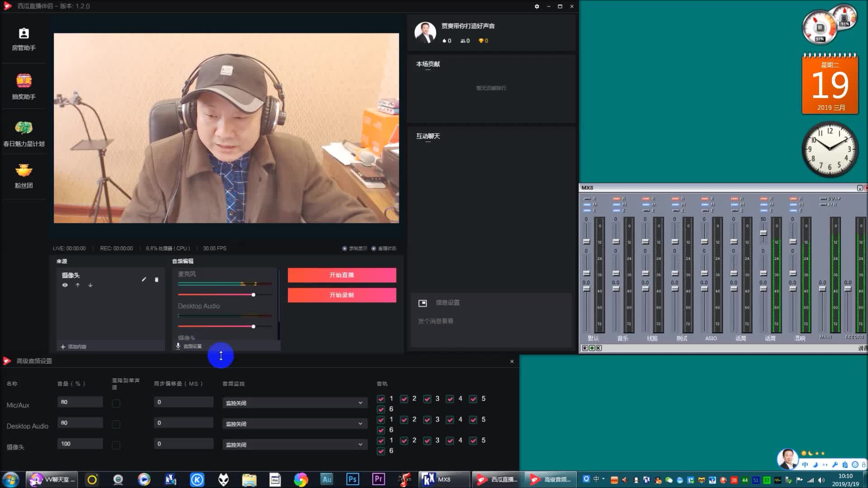The height and width of the screenshot is (488, 868).
Task: Click the 开始录制 button
Action: pos(342,295)
